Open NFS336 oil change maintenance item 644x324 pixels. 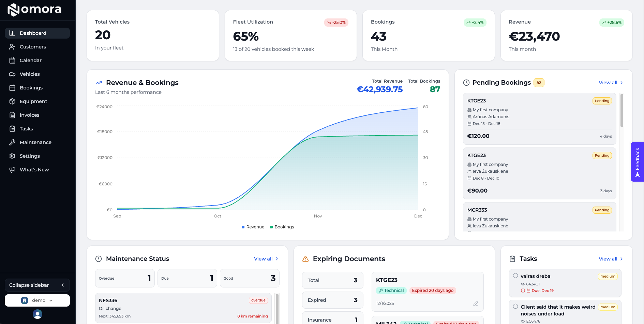[x=183, y=308]
